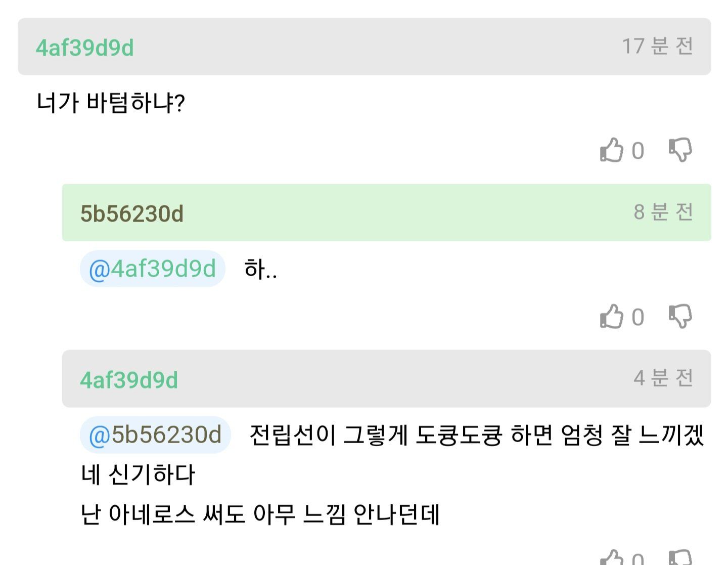Tap the @5b56230d mention tag

point(155,434)
